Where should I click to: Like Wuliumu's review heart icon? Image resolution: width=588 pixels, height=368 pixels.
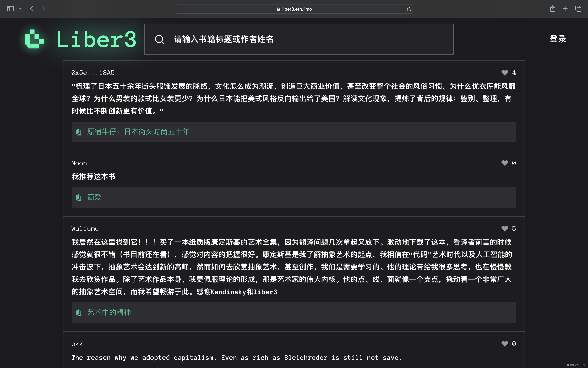505,229
